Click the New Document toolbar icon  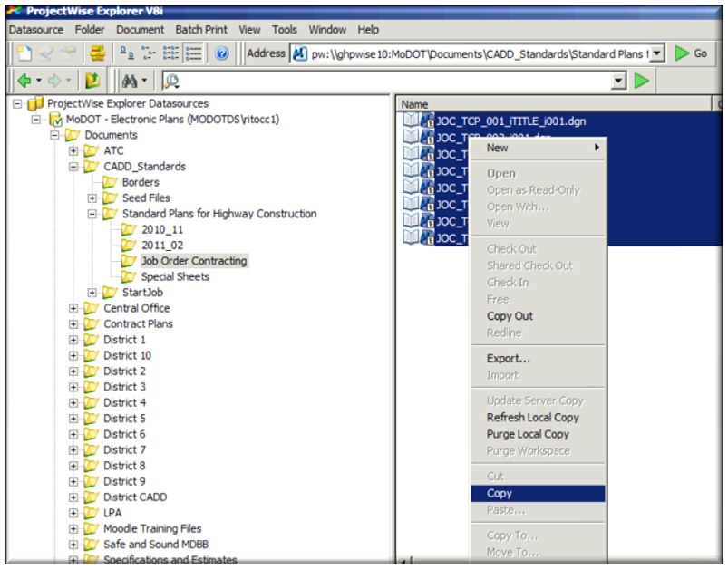(24, 53)
